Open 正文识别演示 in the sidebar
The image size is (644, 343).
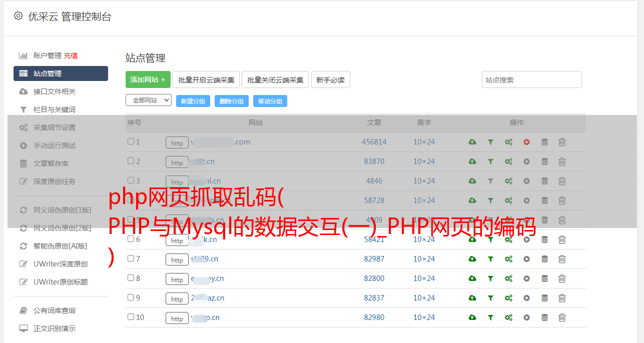pos(55,328)
